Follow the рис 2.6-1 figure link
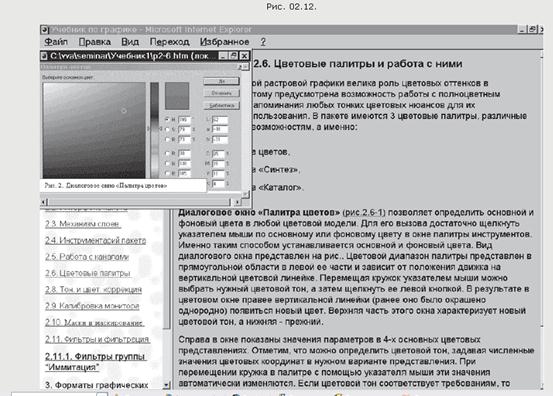The image size is (553, 396). pos(363,213)
